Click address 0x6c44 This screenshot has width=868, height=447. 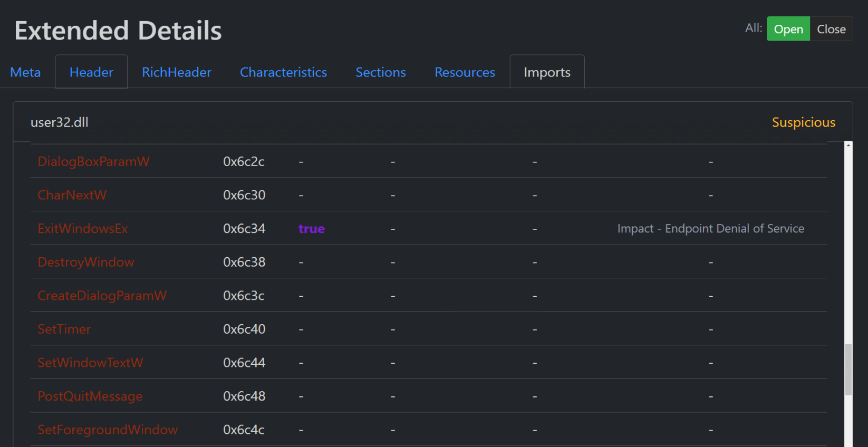click(x=244, y=363)
